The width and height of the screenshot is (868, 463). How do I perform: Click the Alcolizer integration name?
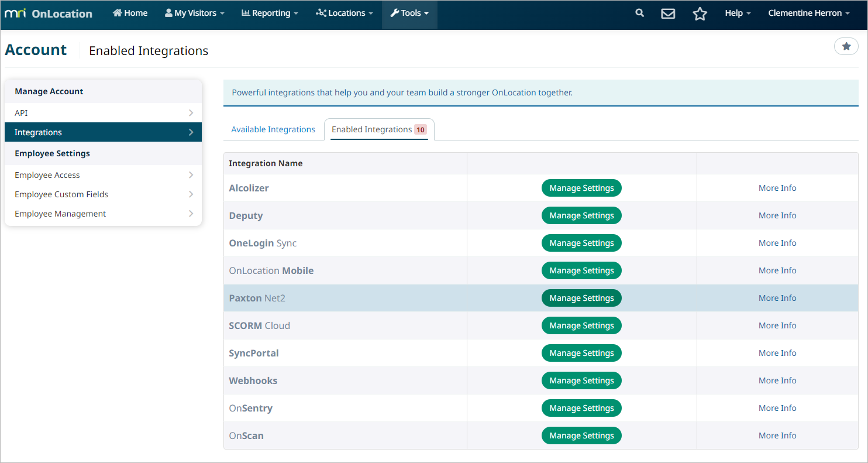pos(249,188)
